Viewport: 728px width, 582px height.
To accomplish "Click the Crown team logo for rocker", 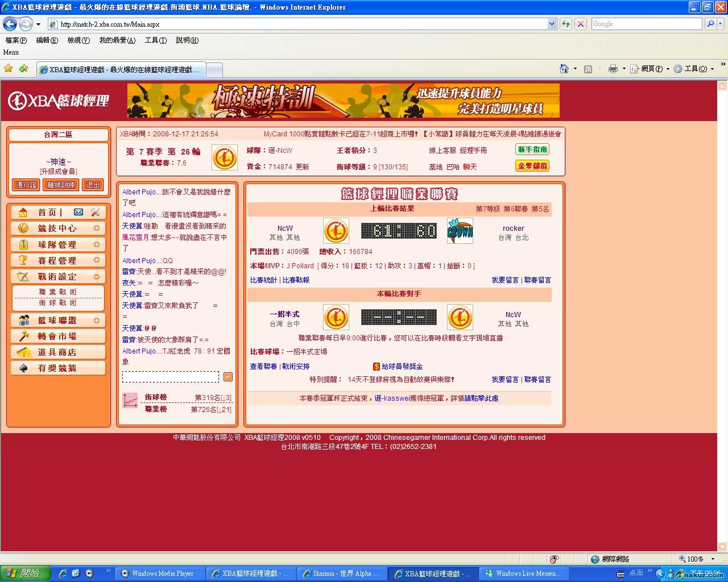I will (x=460, y=231).
